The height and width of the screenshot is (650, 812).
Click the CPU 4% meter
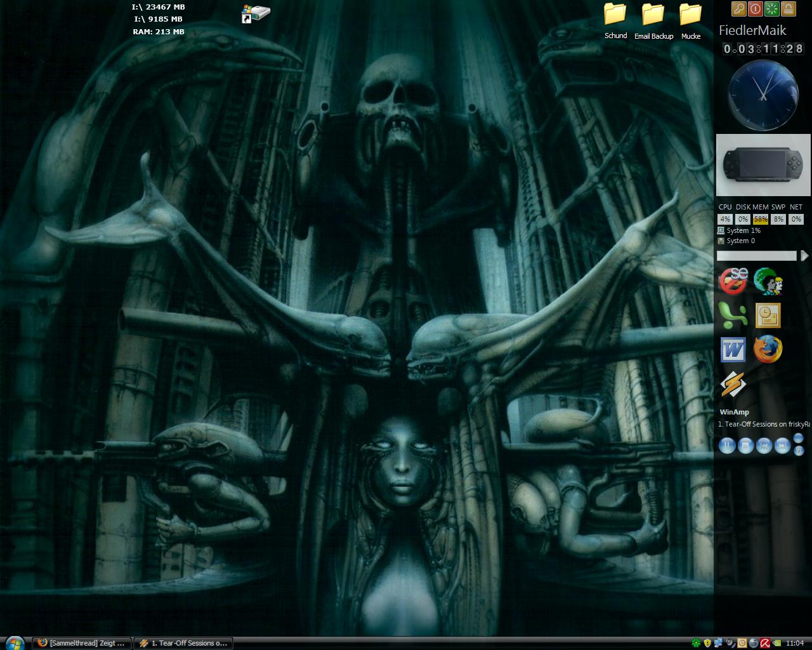pyautogui.click(x=725, y=219)
